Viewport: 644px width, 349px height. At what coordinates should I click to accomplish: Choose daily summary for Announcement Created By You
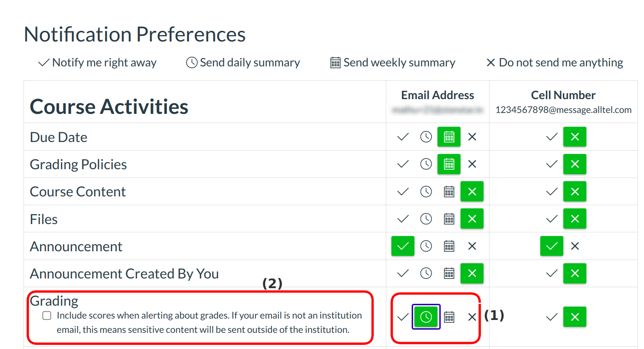point(425,273)
